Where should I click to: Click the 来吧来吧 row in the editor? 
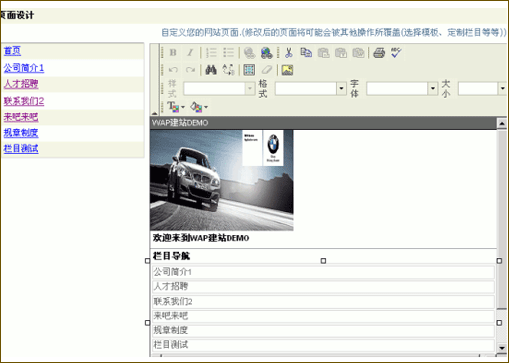(x=323, y=316)
